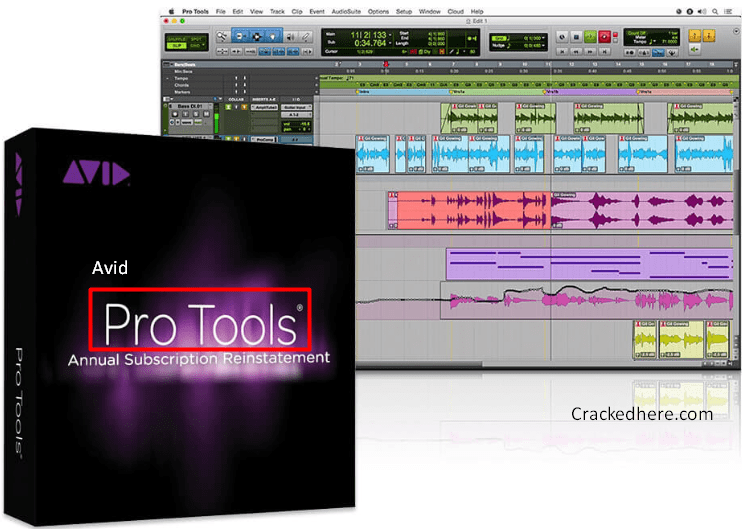Open the macOS notification center icon

point(728,11)
